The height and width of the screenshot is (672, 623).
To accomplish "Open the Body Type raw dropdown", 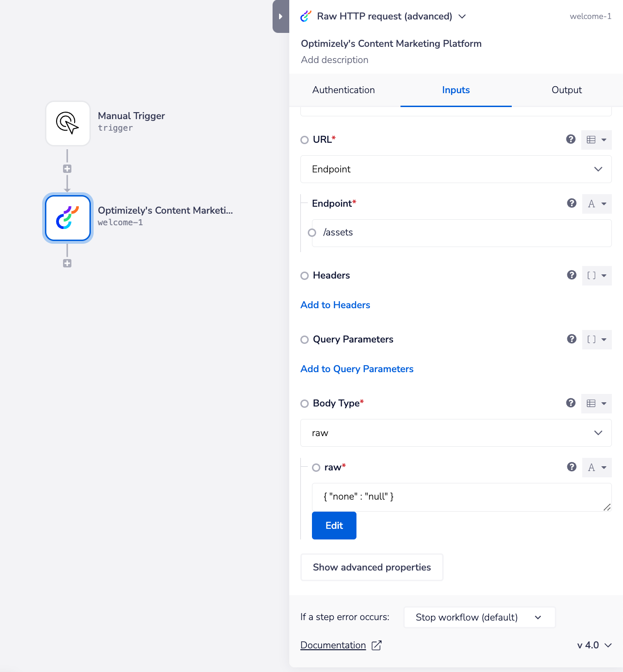I will [x=456, y=433].
